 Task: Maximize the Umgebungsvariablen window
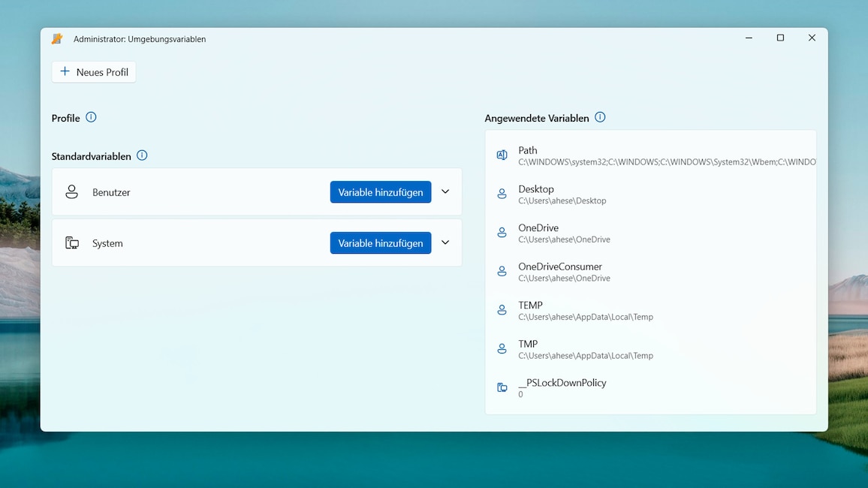[x=780, y=38]
